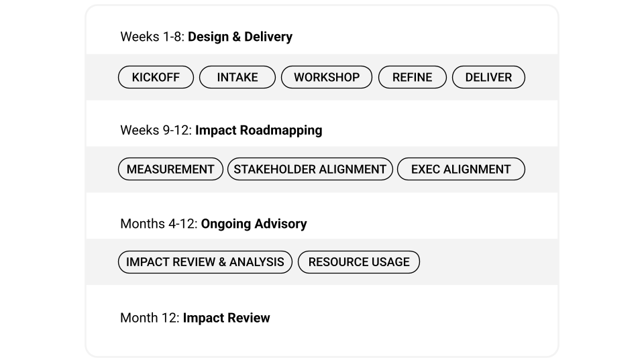The image size is (644, 362).
Task: Click the Ongoing Advisory heading
Action: point(254,224)
